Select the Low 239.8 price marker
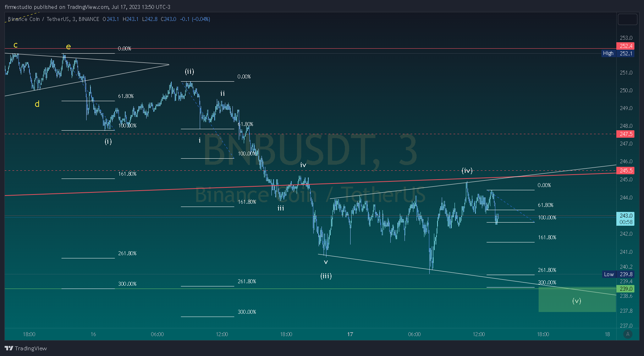The height and width of the screenshot is (356, 644). click(618, 274)
